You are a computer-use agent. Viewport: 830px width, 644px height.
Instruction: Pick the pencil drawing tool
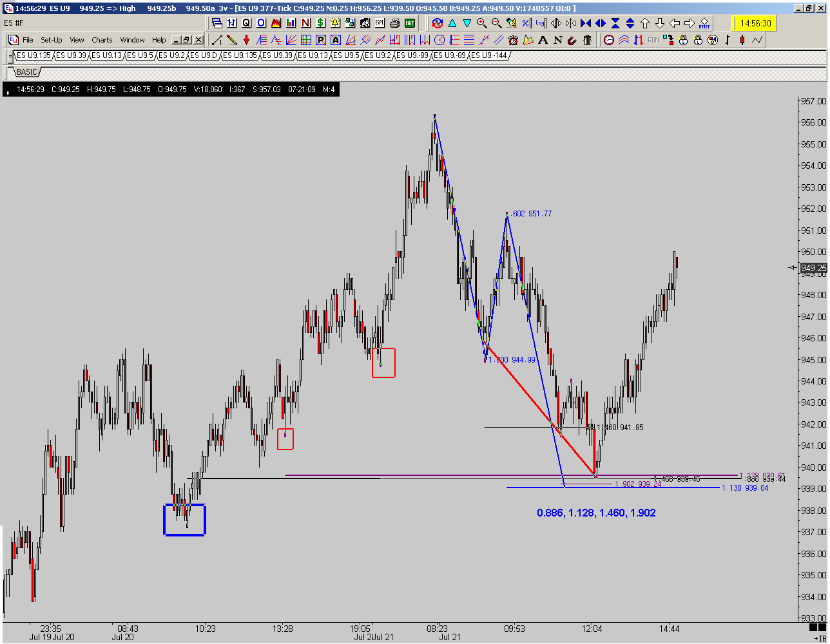click(232, 40)
